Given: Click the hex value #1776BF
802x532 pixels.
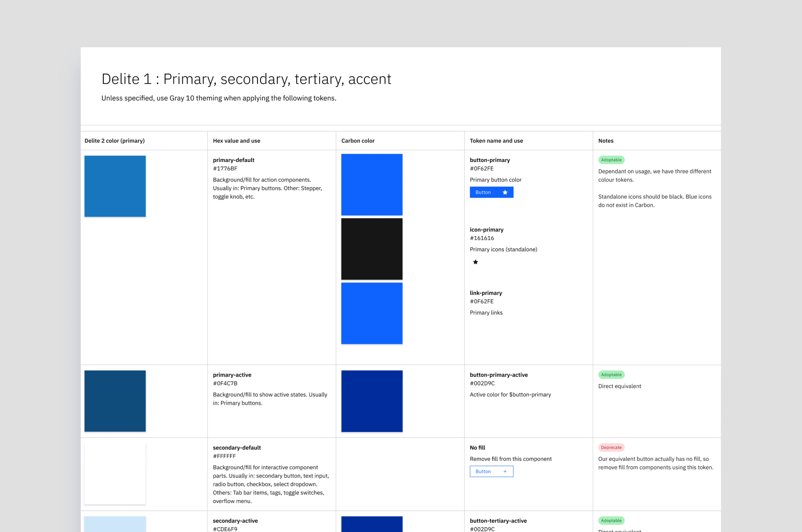Looking at the screenshot, I should [225, 169].
